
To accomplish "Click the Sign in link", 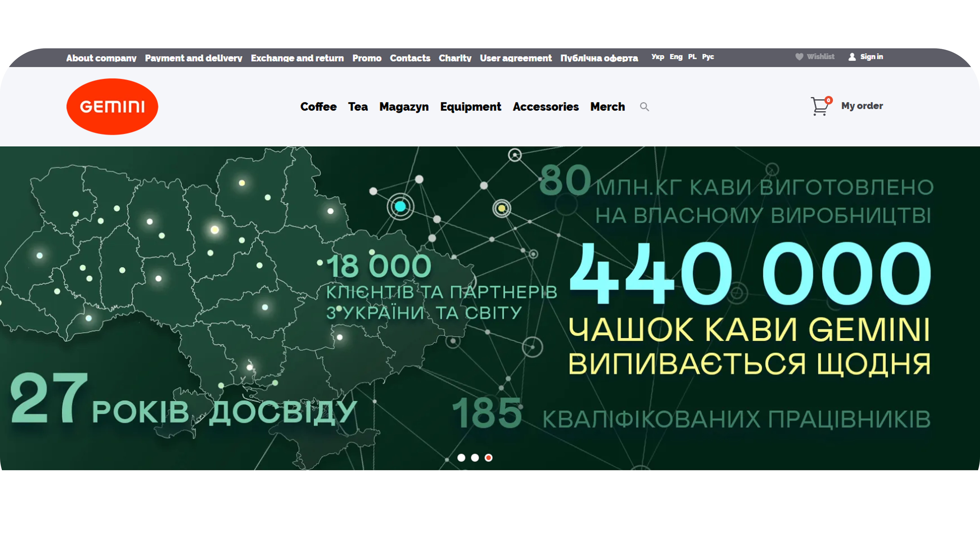I will click(x=872, y=57).
